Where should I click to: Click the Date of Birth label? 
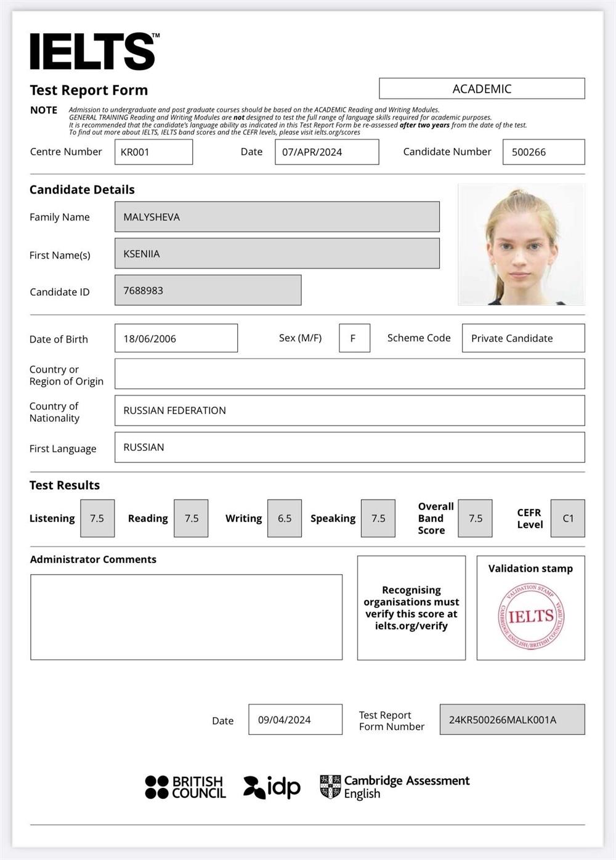59,339
